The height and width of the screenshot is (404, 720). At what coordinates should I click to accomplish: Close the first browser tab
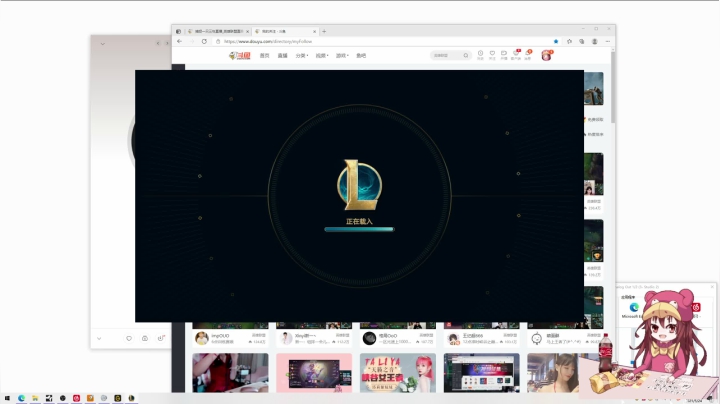pyautogui.click(x=248, y=31)
